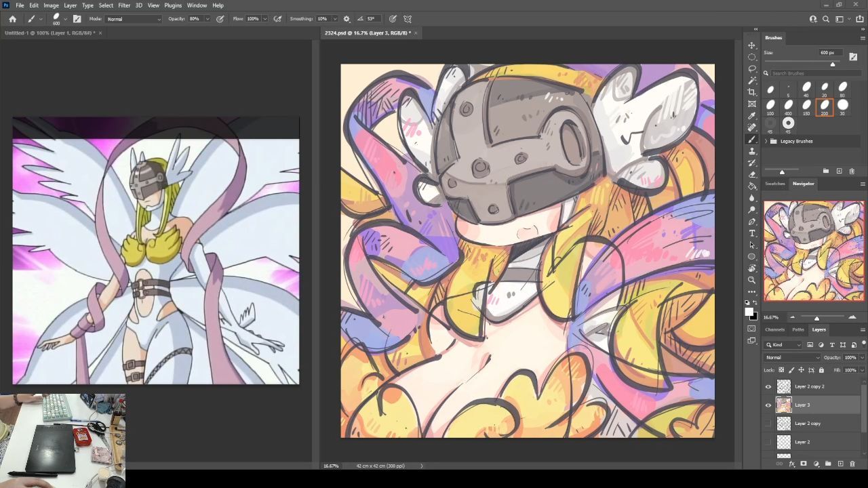Toggle pressure for size icon
Image resolution: width=868 pixels, height=488 pixels.
coord(393,19)
